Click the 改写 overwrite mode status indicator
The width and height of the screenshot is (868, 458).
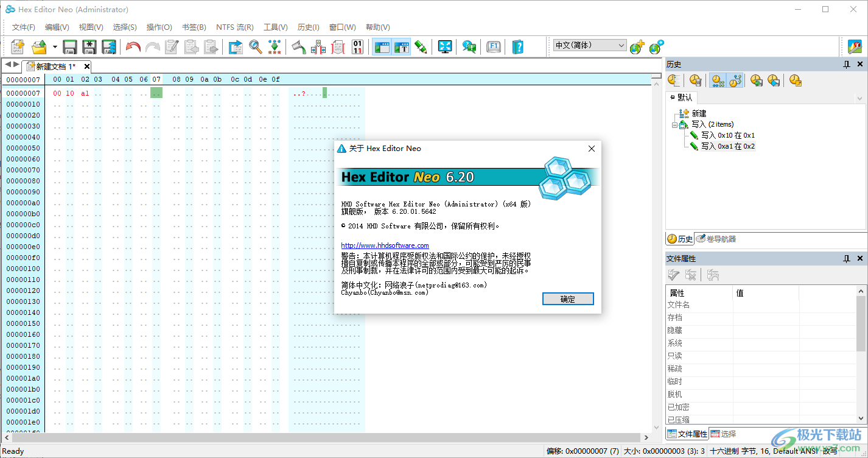tap(830, 451)
